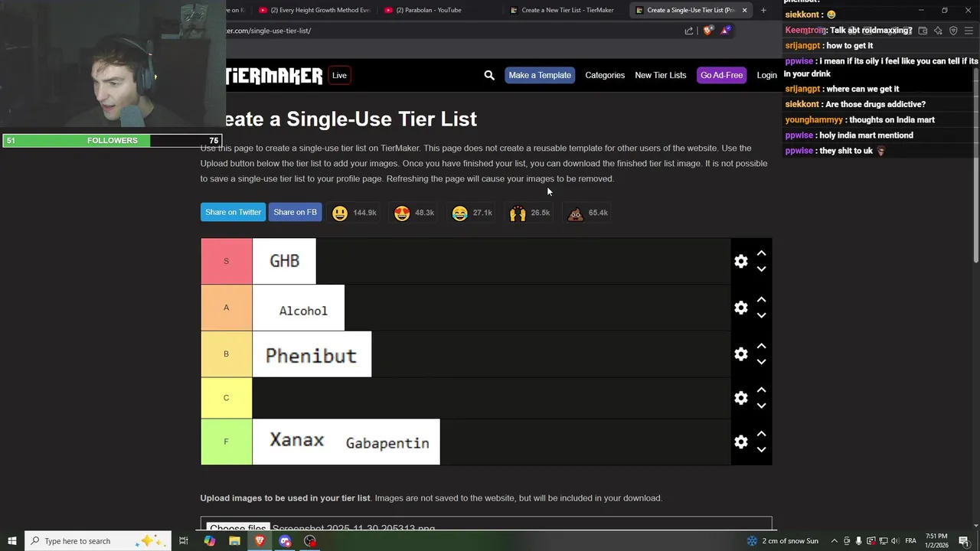Select the Phenibut tile in B tier

[312, 354]
